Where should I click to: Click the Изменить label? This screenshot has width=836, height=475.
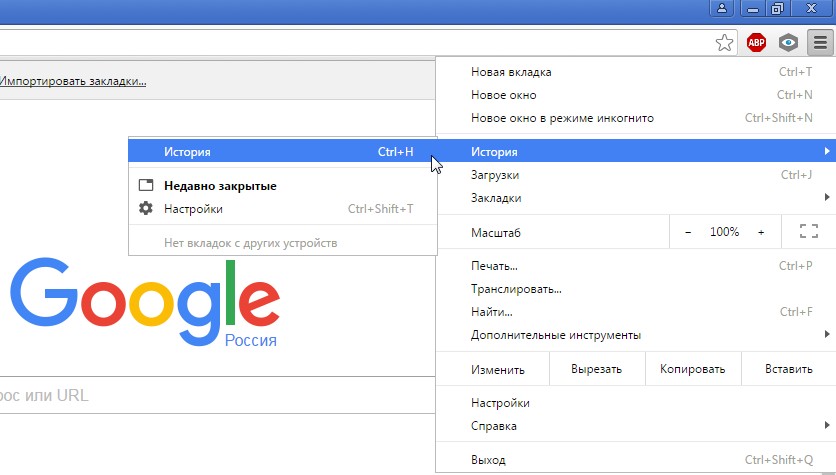(x=497, y=369)
